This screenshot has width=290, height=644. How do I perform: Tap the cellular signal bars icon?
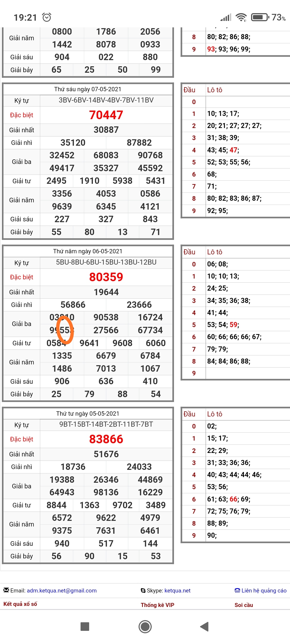pos(226,17)
